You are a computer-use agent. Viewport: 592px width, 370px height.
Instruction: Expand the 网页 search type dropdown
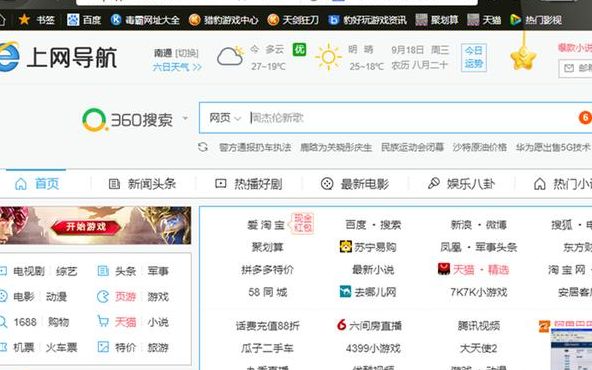[x=225, y=118]
